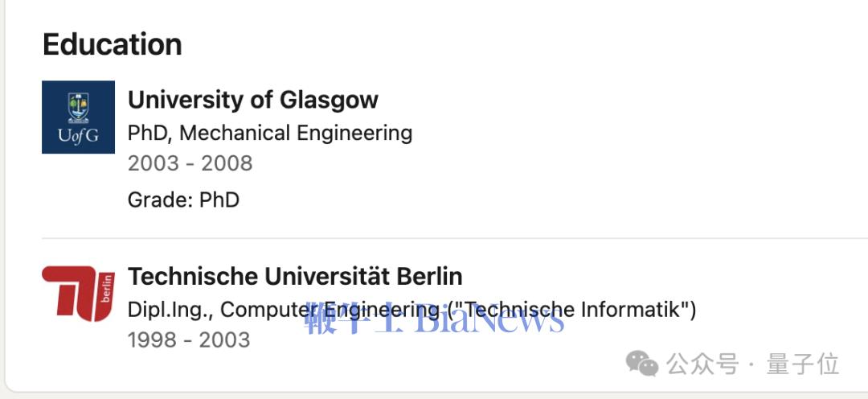Click the 量子位 account name
The image size is (868, 399).
point(803,364)
